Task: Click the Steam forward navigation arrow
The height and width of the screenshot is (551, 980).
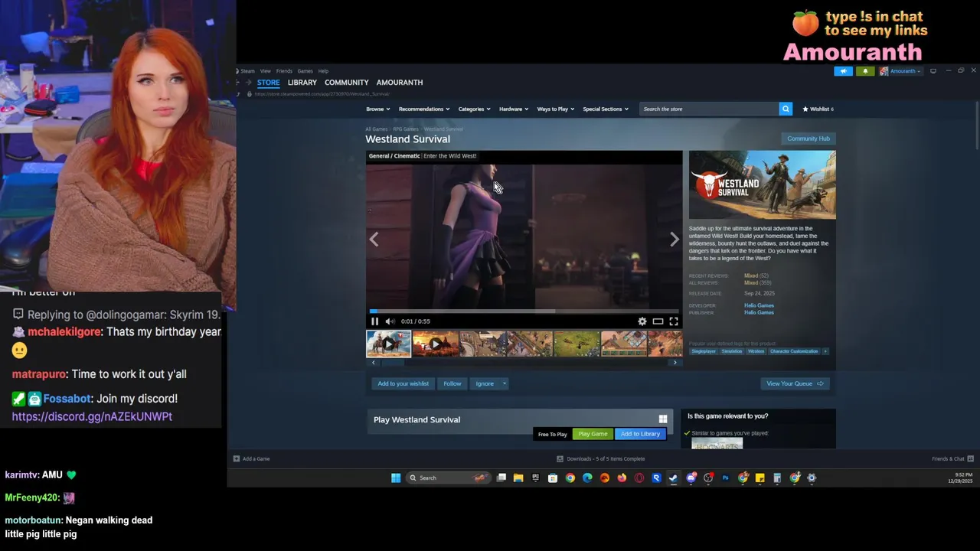Action: point(248,82)
